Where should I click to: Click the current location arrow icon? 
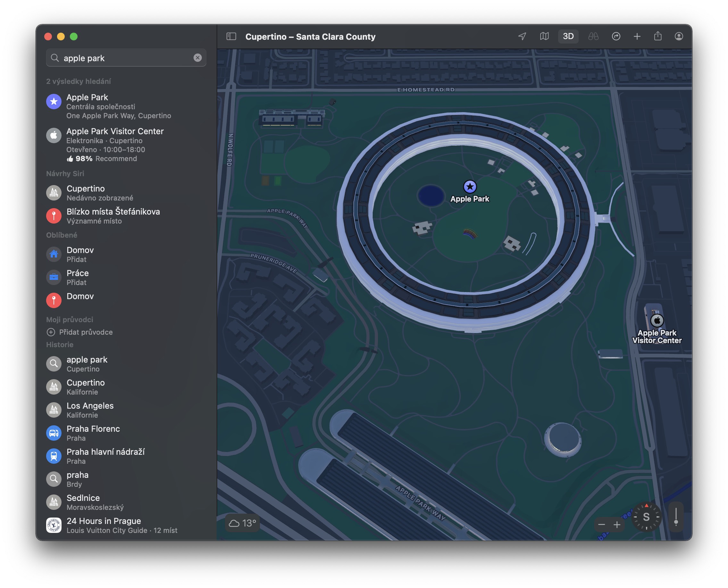(522, 36)
